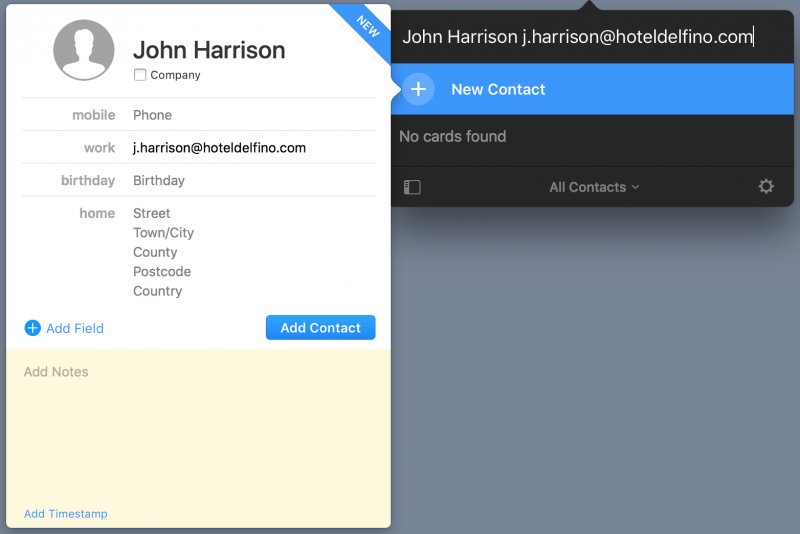This screenshot has width=800, height=534.
Task: Click the No cards found message
Action: click(453, 136)
